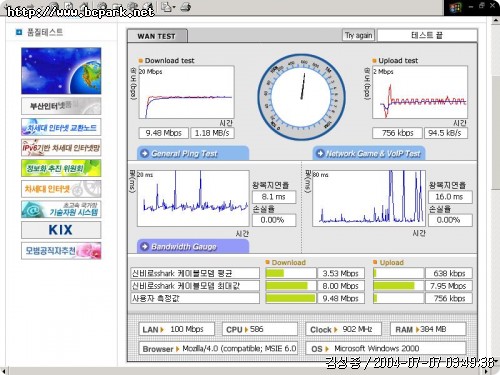Image resolution: width=500 pixels, height=375 pixels.
Task: Click the 테스트 끝 status field
Action: [427, 35]
